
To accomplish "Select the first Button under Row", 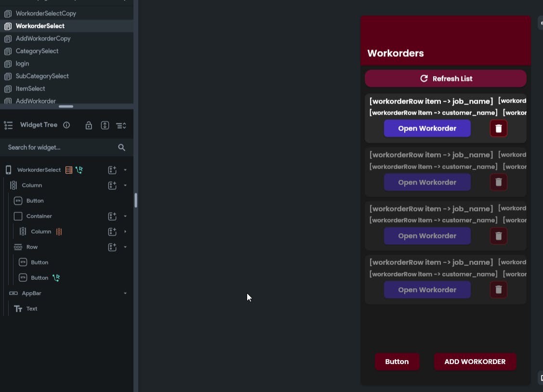I will point(40,262).
